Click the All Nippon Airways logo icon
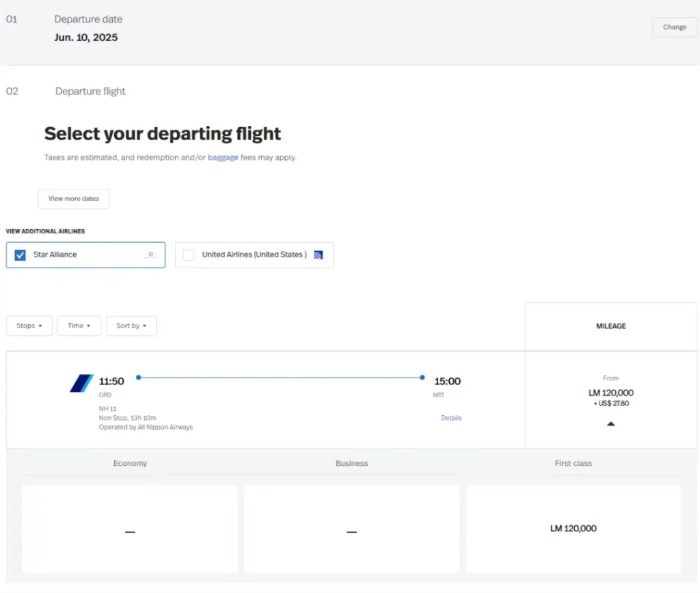700x593 pixels. coord(81,384)
